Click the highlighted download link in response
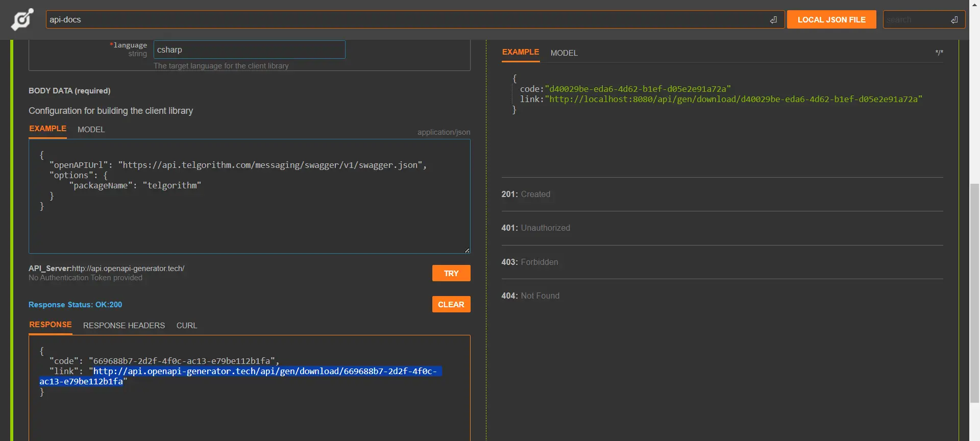 (240, 376)
